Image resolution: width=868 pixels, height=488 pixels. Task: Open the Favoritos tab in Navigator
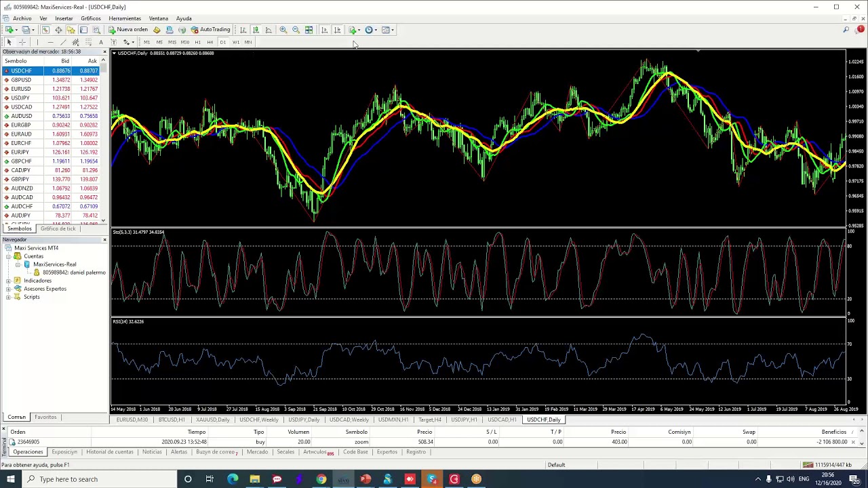click(45, 418)
